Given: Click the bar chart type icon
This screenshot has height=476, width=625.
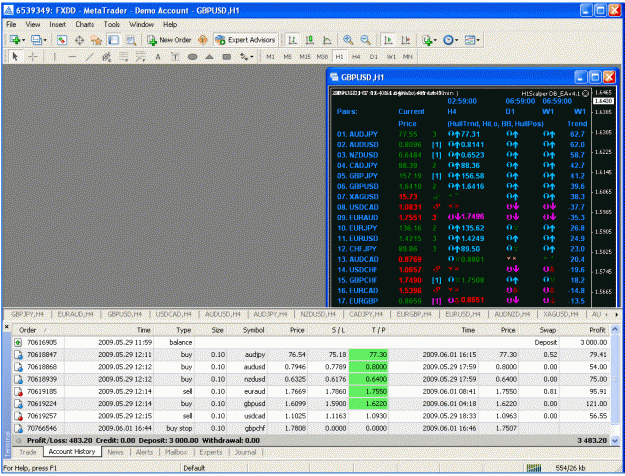Looking at the screenshot, I should pyautogui.click(x=292, y=40).
